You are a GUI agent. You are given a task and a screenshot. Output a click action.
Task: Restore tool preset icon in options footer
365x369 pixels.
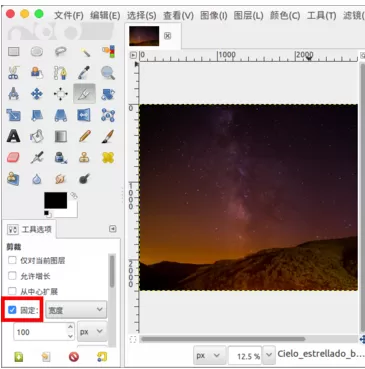click(46, 357)
